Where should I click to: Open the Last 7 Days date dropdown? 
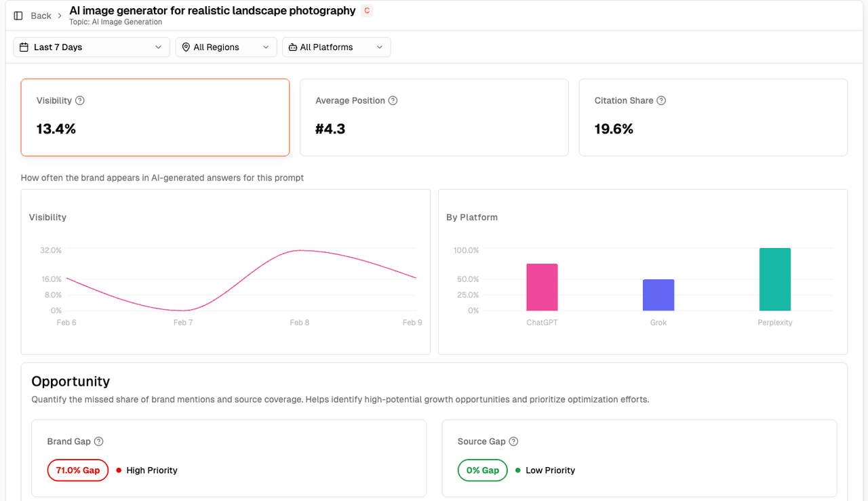(92, 47)
